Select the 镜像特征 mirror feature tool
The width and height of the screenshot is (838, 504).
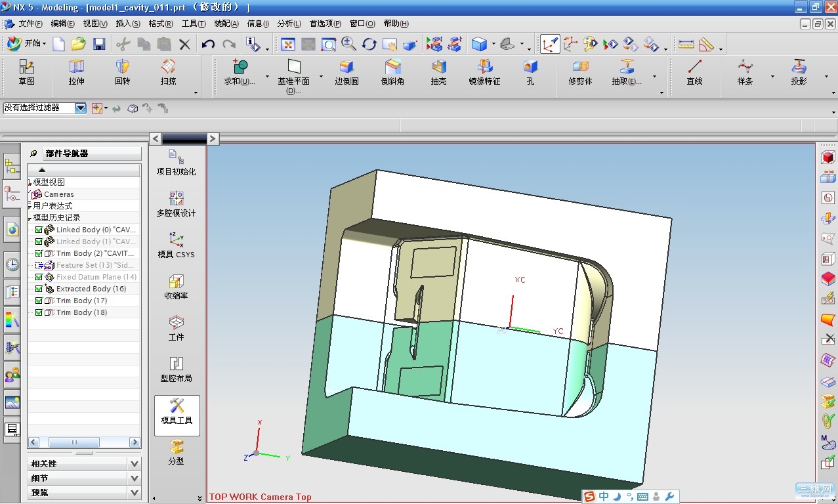point(484,72)
